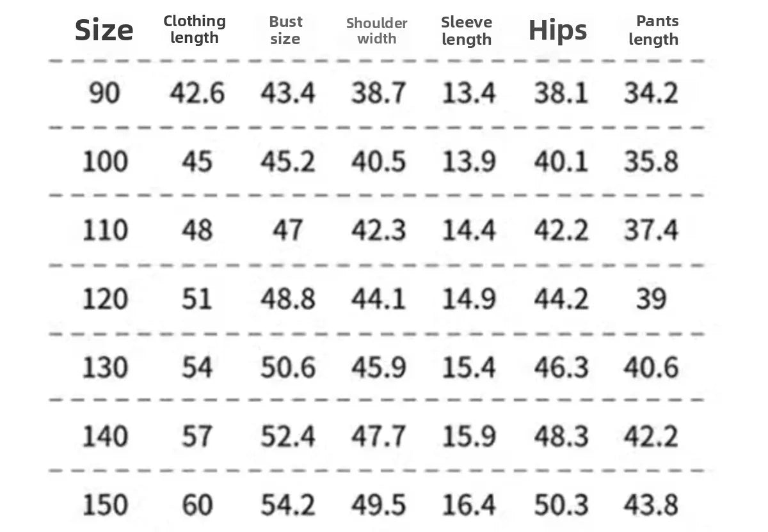Image resolution: width=768 pixels, height=532 pixels.
Task: Click the size 100 row label
Action: coord(104,161)
